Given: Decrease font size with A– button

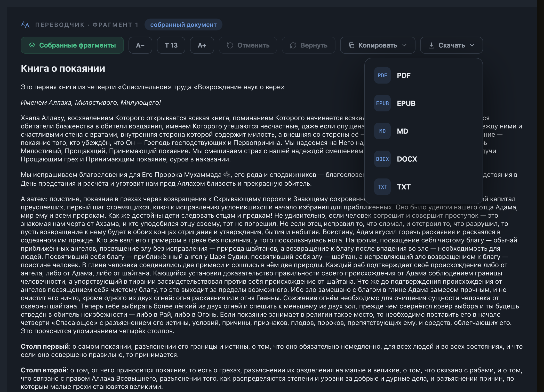Looking at the screenshot, I should coord(140,45).
